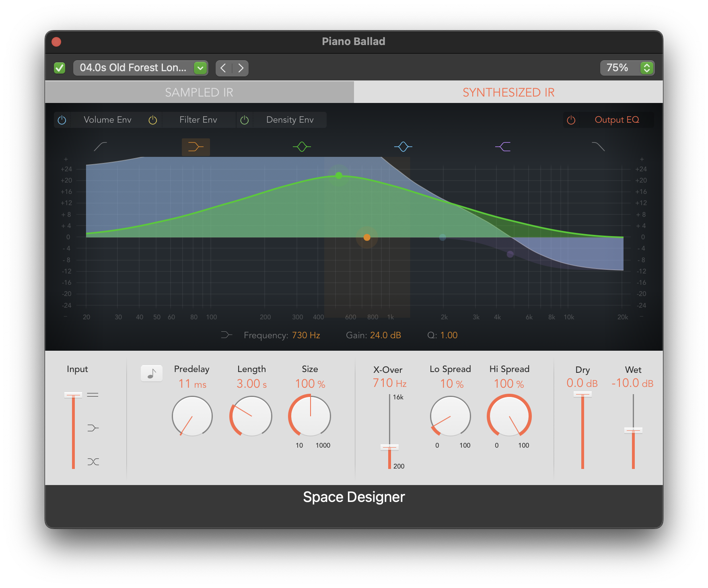The width and height of the screenshot is (708, 588).
Task: Select the orange low shelf band icon
Action: coord(196,147)
